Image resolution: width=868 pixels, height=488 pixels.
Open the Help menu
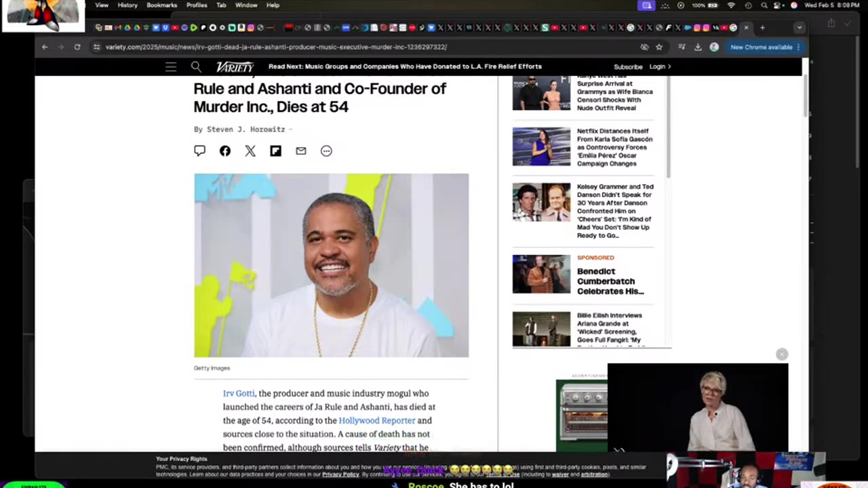(x=273, y=5)
